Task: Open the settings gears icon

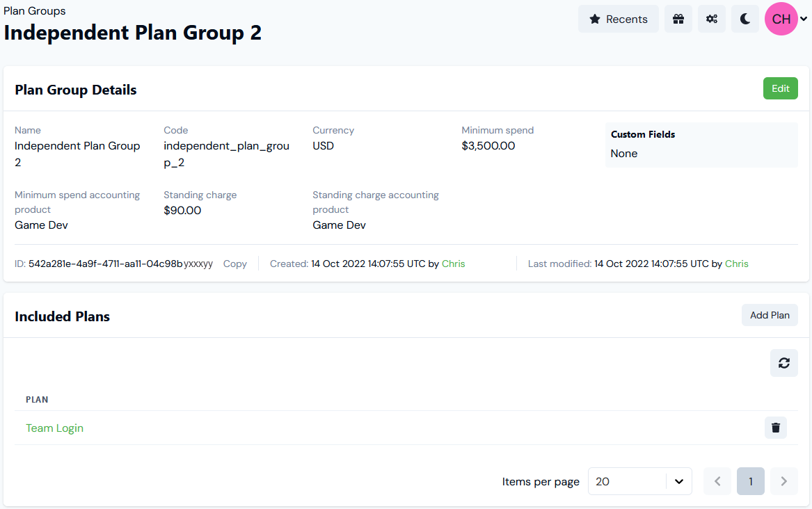Action: point(712,19)
